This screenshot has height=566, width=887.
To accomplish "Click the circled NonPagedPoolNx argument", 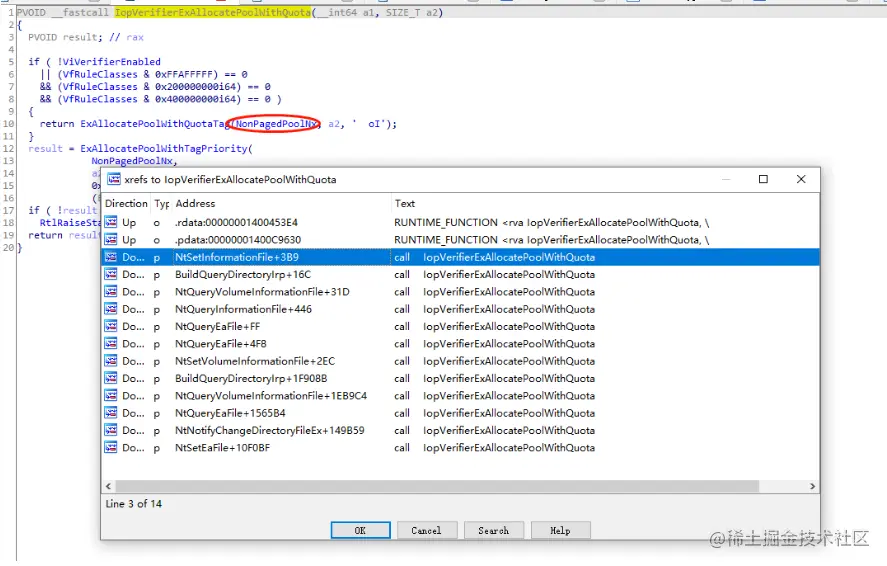I will [276, 124].
